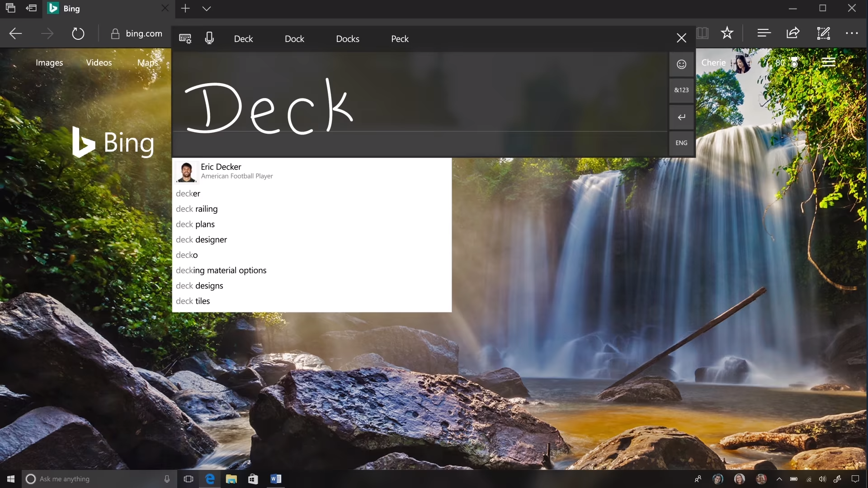Go back to previous page
Viewport: 868px width, 488px height.
(x=16, y=33)
